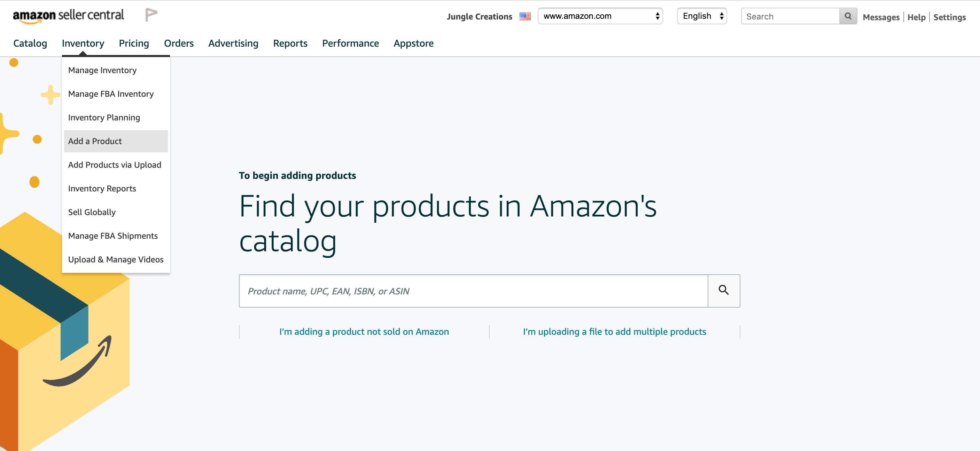980x451 pixels.
Task: Focus the top Search input field
Action: [790, 16]
